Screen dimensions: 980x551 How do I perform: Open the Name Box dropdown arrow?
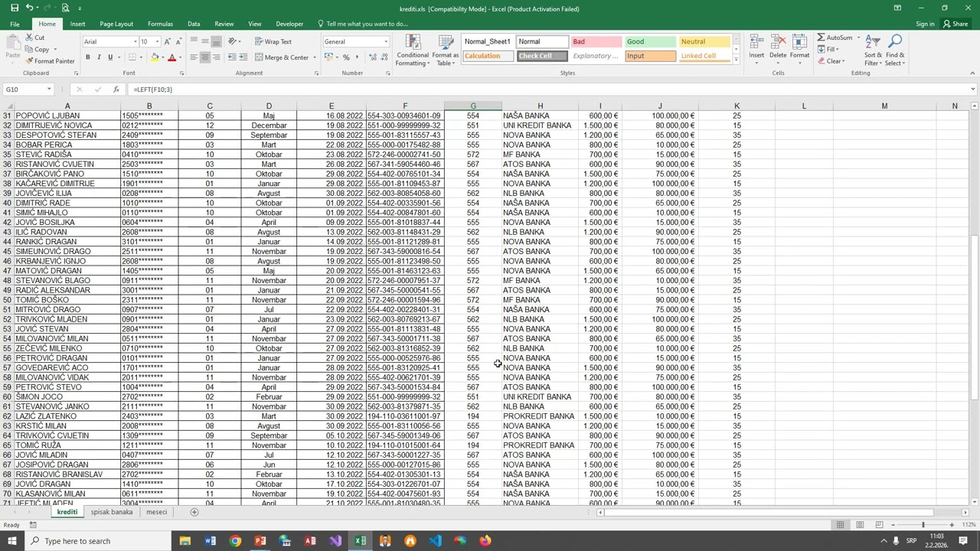[x=48, y=90]
